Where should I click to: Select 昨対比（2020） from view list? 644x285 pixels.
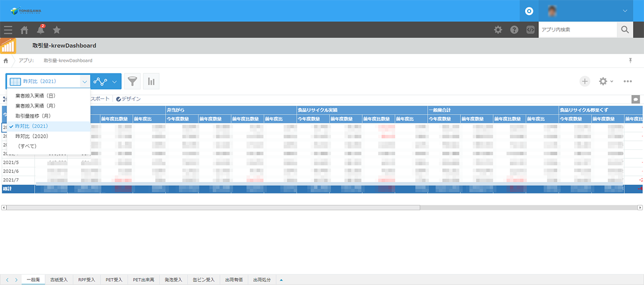(32, 136)
